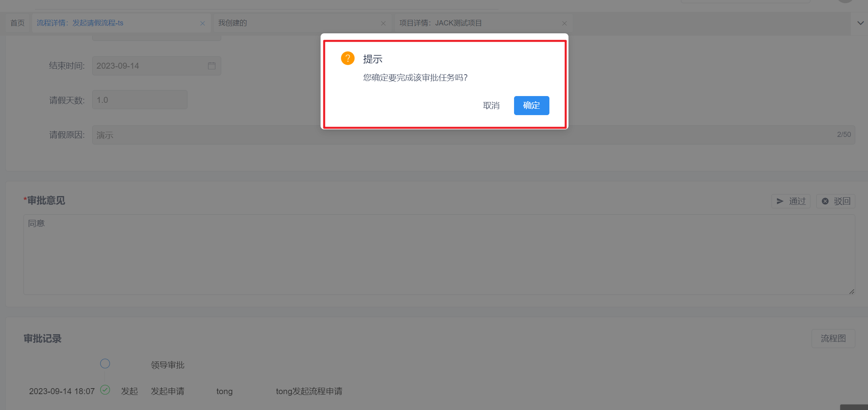Select the 领导审批 text
The height and width of the screenshot is (410, 868).
point(168,365)
